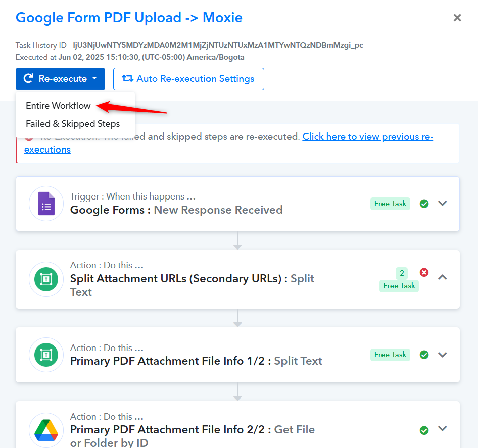Expand Primary PDF Attachment File Info 2/2
Viewport: 478px width, 448px height.
[442, 428]
